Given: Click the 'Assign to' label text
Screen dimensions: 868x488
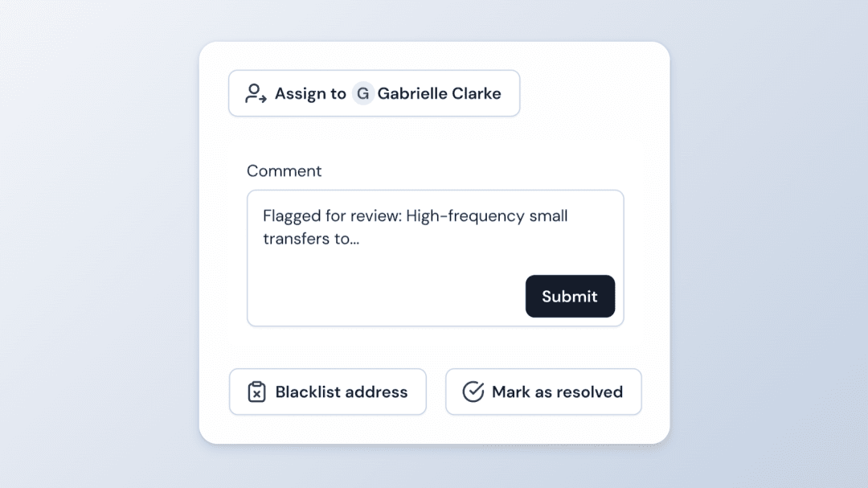Looking at the screenshot, I should [x=310, y=93].
